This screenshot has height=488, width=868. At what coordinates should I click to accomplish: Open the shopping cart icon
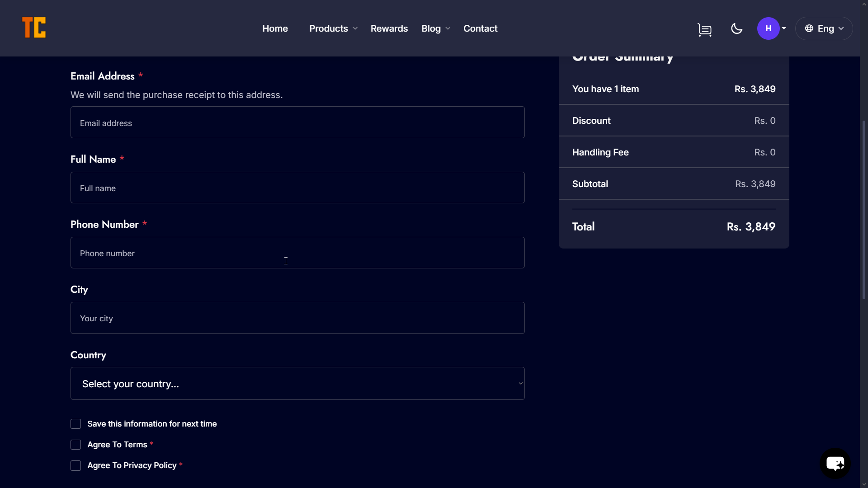click(704, 29)
